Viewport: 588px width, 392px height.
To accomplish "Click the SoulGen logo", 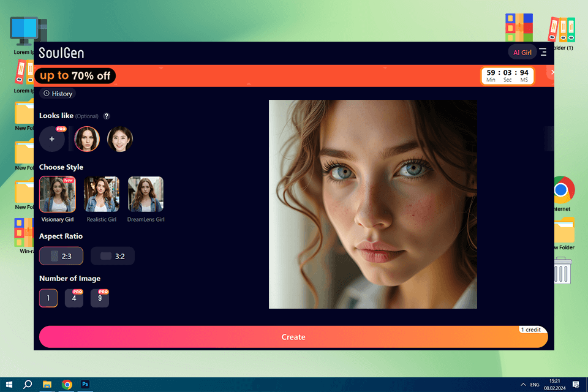I will pyautogui.click(x=61, y=53).
